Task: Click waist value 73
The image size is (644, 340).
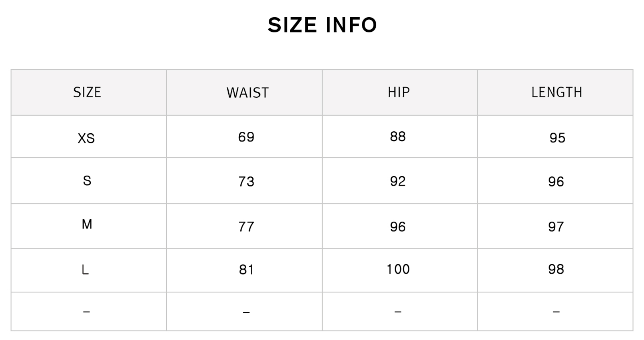Action: click(x=246, y=182)
